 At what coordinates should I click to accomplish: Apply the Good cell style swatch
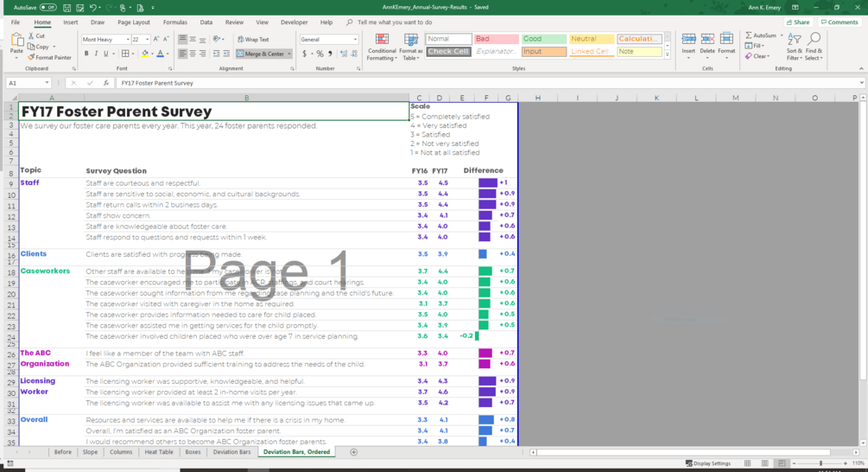tap(543, 39)
